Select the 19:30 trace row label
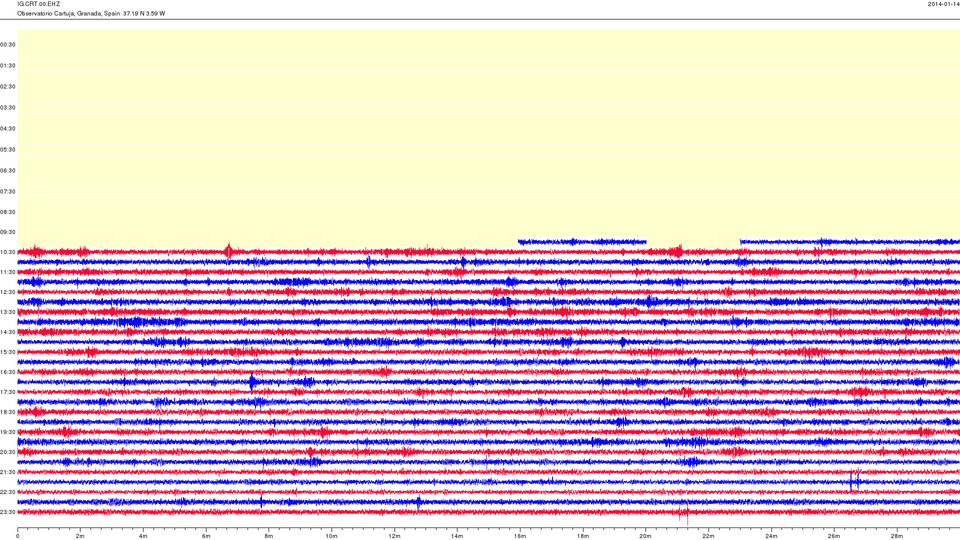This screenshot has width=960, height=540. tap(8, 432)
